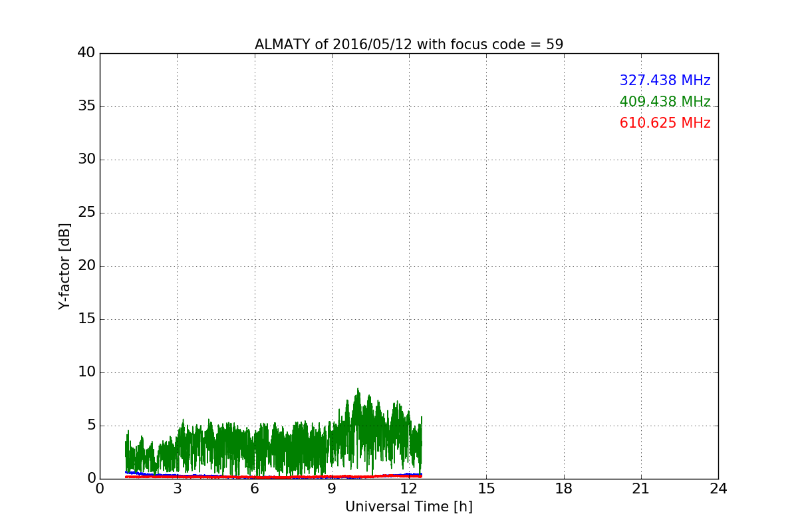Click the y-axis tick label 5

[91, 426]
